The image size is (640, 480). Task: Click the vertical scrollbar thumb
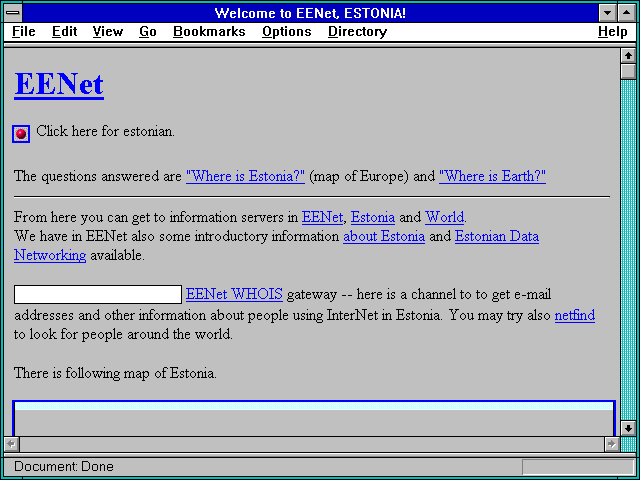(x=628, y=71)
